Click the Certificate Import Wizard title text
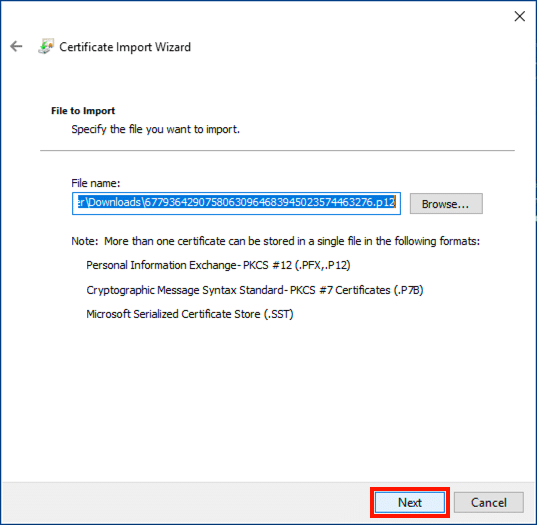This screenshot has width=537, height=525. [x=125, y=47]
